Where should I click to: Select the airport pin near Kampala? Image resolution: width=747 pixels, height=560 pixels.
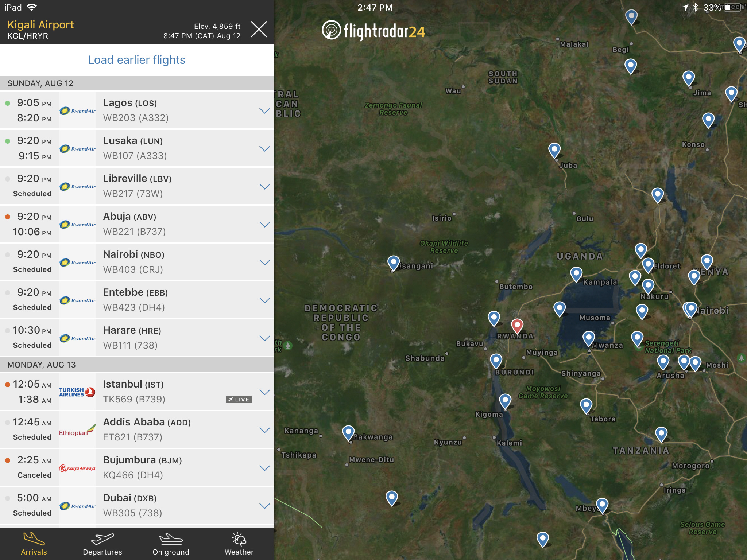click(x=576, y=273)
